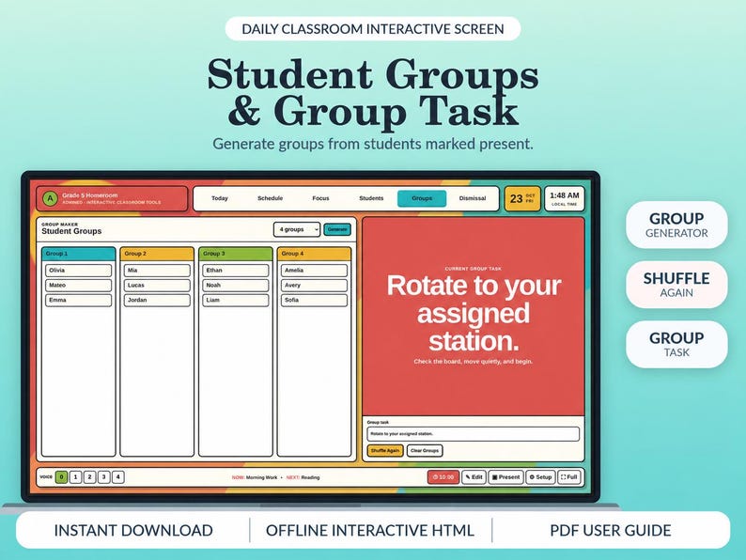Select student Emma in Group 1
The image size is (746, 560).
(79, 301)
